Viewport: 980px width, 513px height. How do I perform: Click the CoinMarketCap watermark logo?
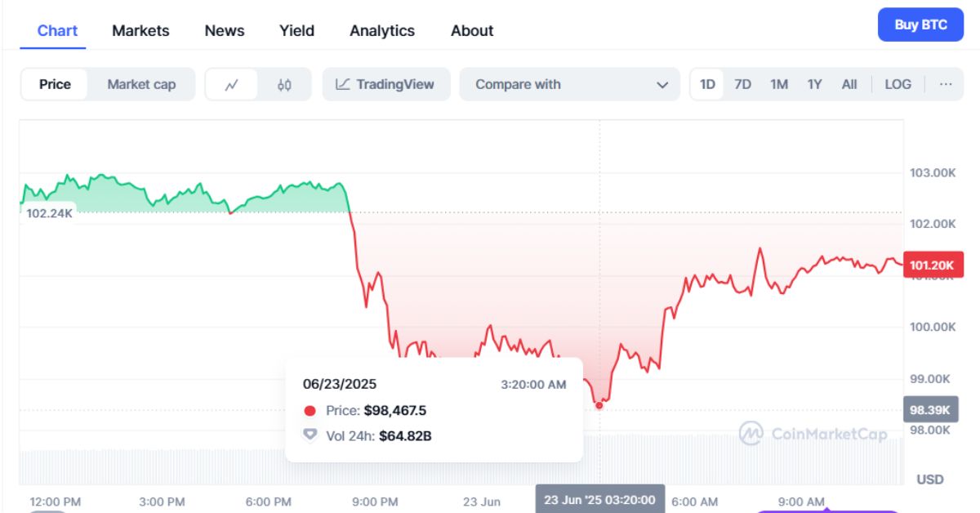[x=813, y=434]
